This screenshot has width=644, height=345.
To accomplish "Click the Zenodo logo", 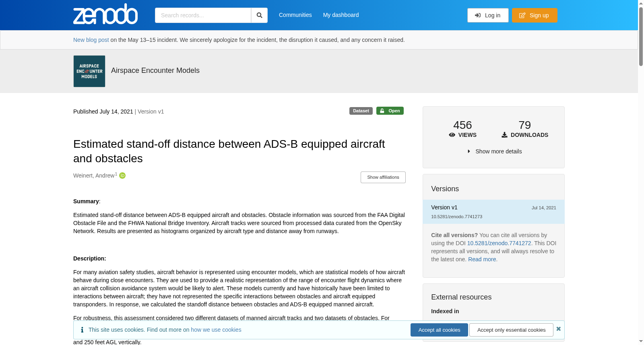I will click(105, 14).
